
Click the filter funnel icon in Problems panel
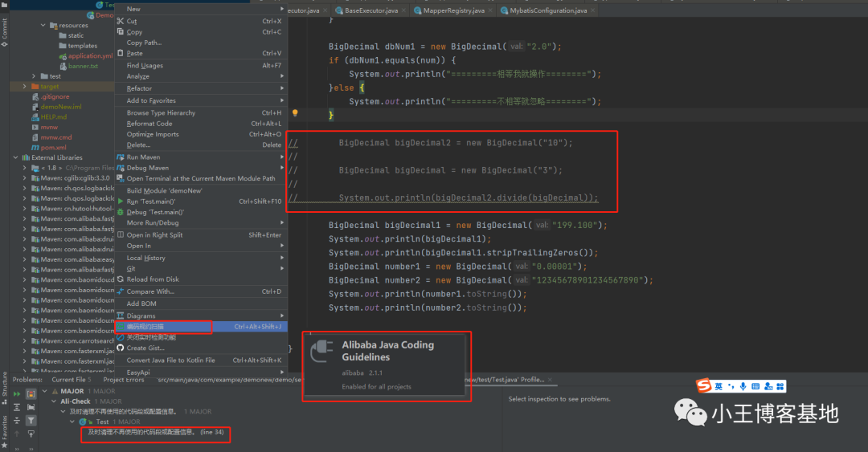31,420
